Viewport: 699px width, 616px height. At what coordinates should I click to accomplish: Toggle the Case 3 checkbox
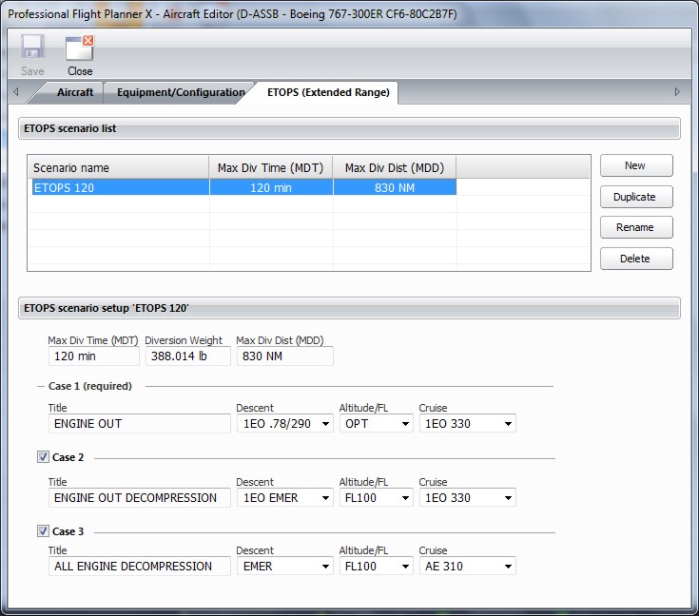pyautogui.click(x=43, y=530)
